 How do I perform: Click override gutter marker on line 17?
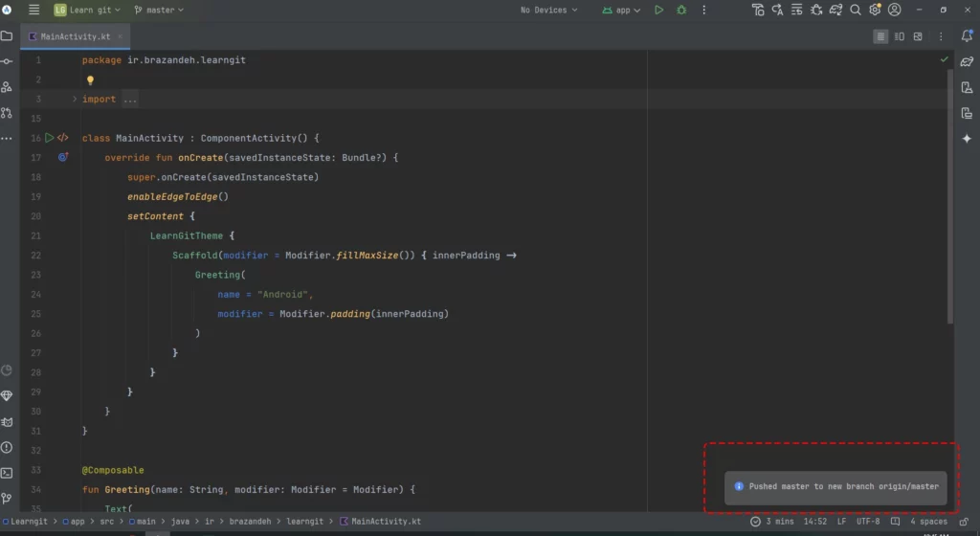[x=63, y=157]
